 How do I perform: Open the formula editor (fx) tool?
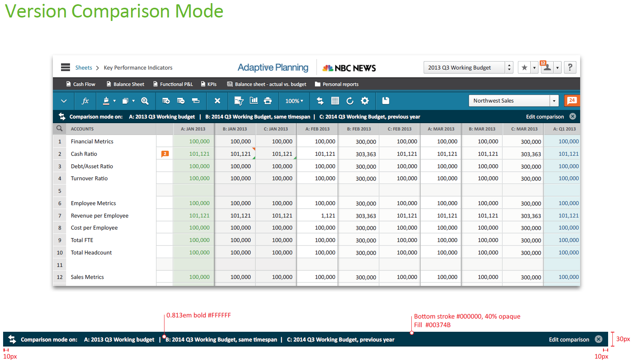point(85,101)
